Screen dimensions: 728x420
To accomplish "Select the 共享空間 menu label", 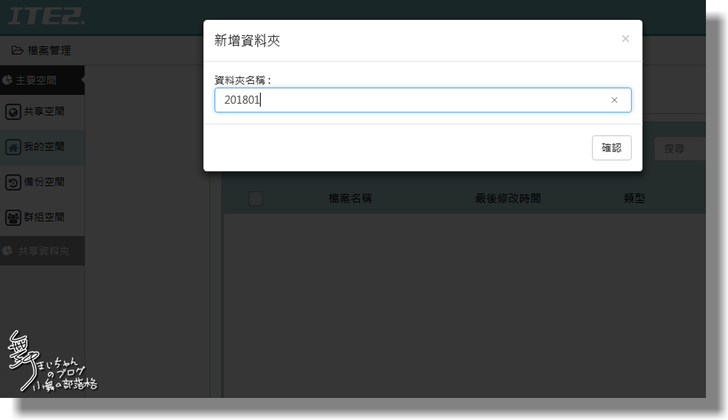I will click(44, 111).
